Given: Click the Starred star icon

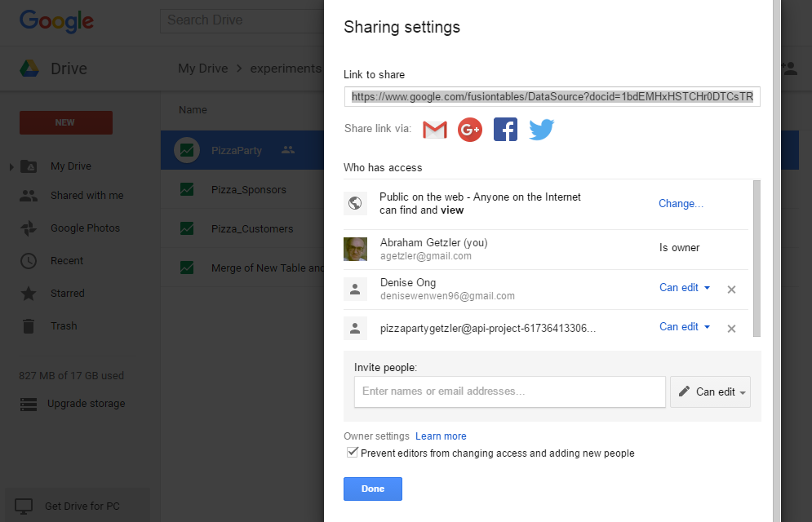Looking at the screenshot, I should point(29,294).
